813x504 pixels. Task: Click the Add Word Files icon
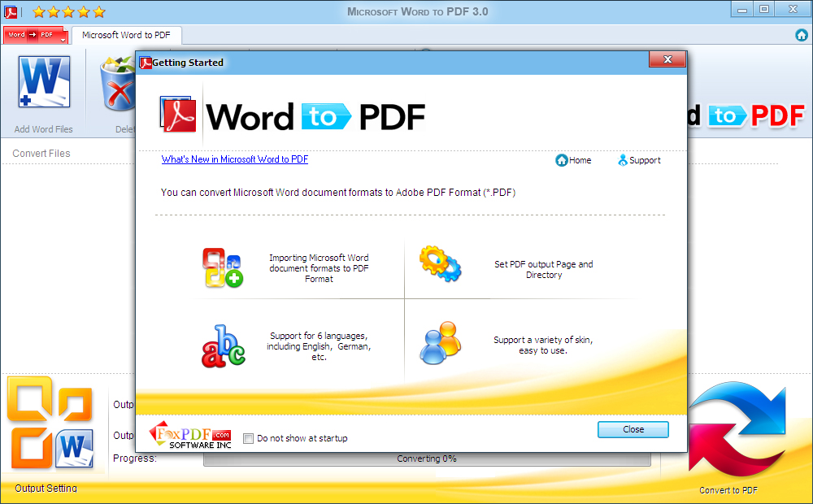(x=44, y=81)
